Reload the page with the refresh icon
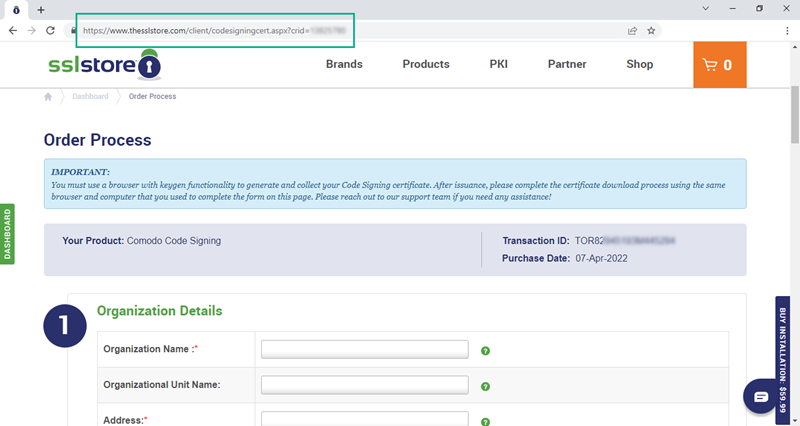800x426 pixels. [50, 31]
